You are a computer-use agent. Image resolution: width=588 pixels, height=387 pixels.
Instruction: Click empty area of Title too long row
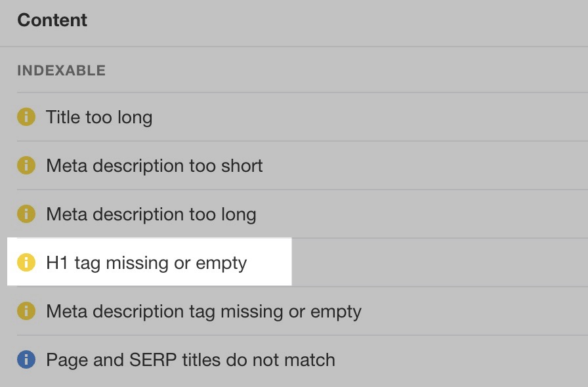click(x=369, y=117)
